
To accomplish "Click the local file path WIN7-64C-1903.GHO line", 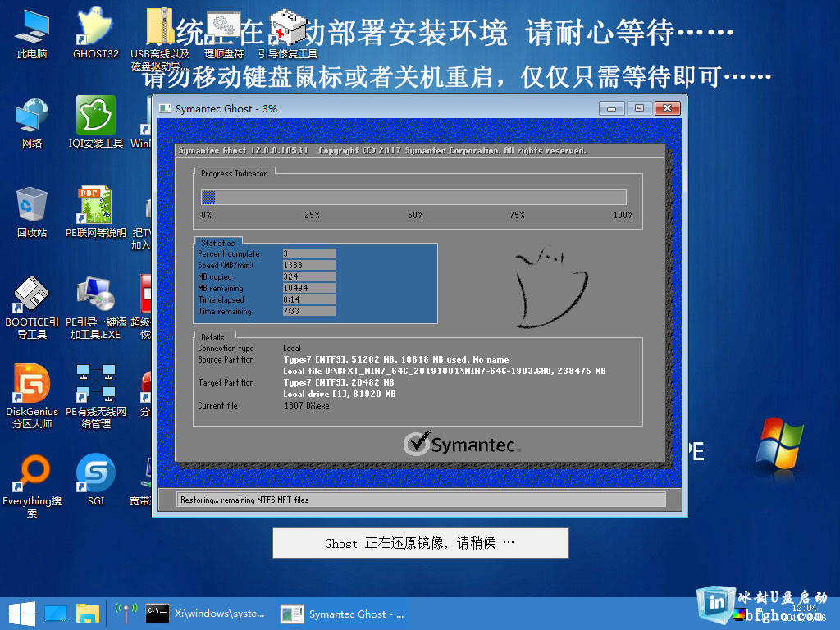I will 445,371.
